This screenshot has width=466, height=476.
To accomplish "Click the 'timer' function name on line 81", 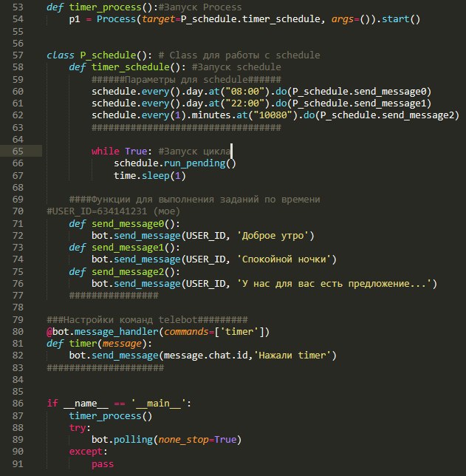I will click(83, 344).
